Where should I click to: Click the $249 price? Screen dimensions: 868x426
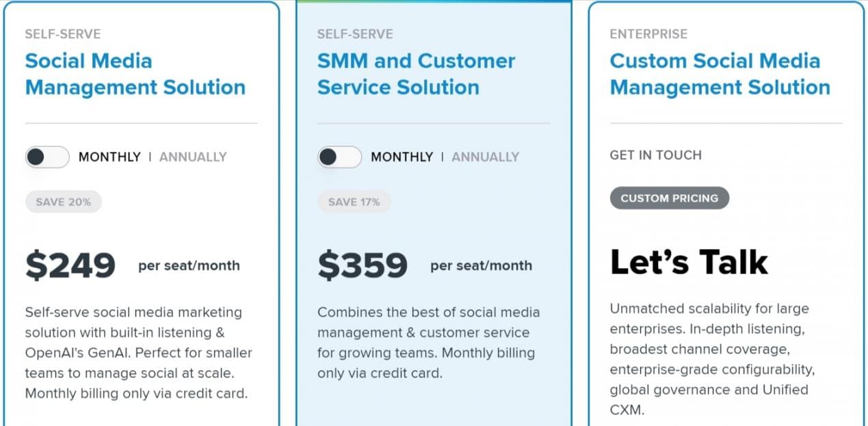70,265
